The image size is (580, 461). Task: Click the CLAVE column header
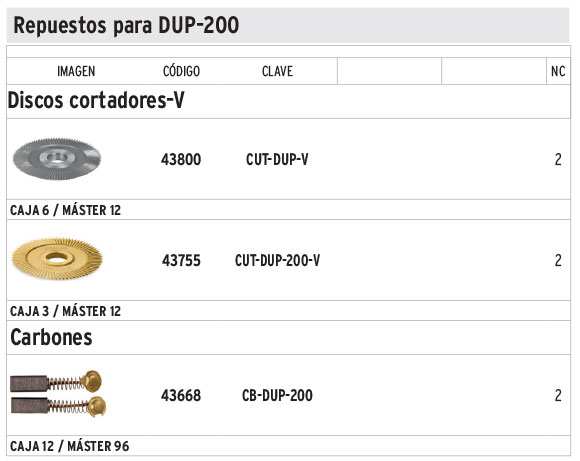277,71
